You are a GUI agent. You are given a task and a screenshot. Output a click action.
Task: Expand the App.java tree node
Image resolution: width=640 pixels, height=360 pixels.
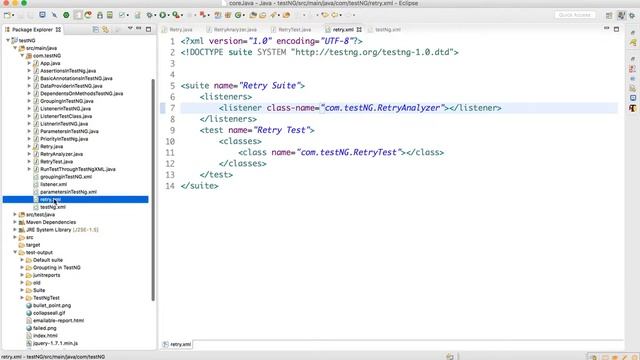(29, 63)
